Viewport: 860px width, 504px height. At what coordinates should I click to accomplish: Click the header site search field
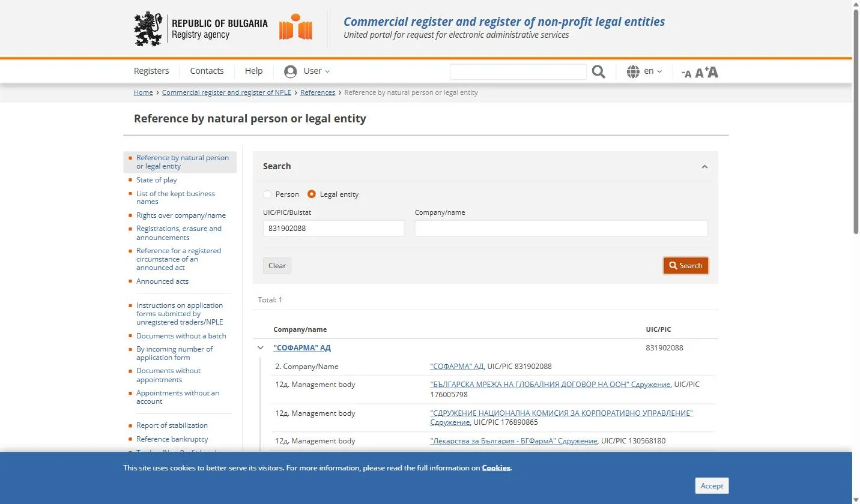coord(518,71)
